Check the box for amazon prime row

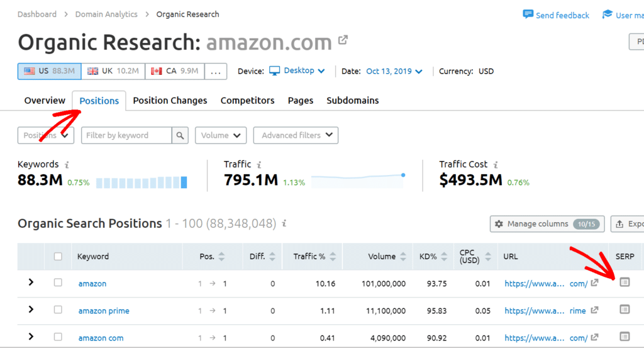coord(58,310)
